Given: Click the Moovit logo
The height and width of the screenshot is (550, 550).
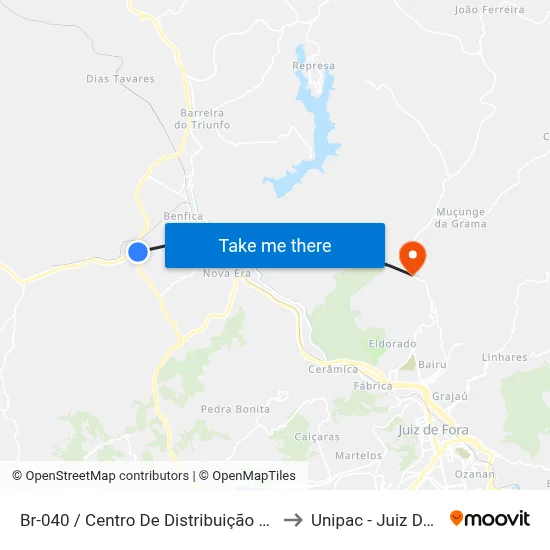Looking at the screenshot, I should click(x=490, y=519).
